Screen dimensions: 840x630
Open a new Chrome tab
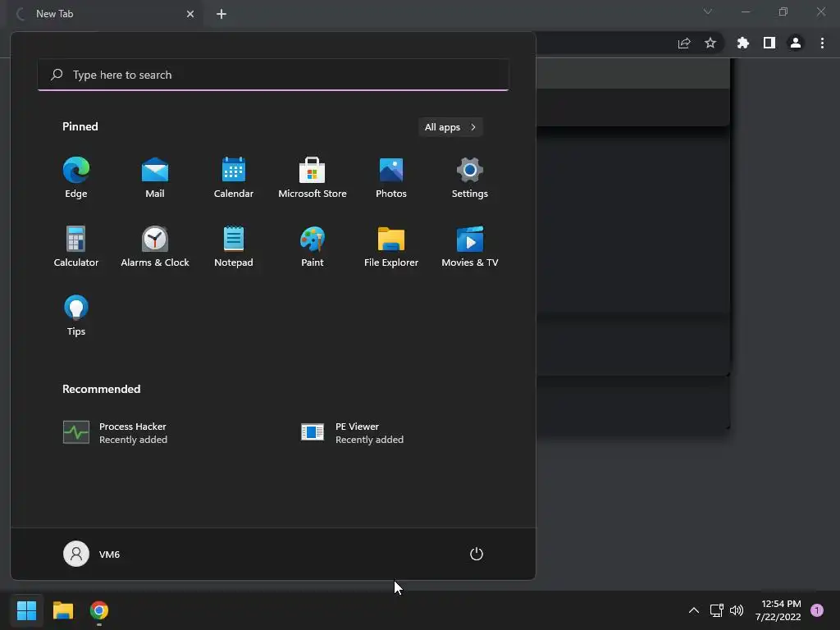click(x=221, y=14)
